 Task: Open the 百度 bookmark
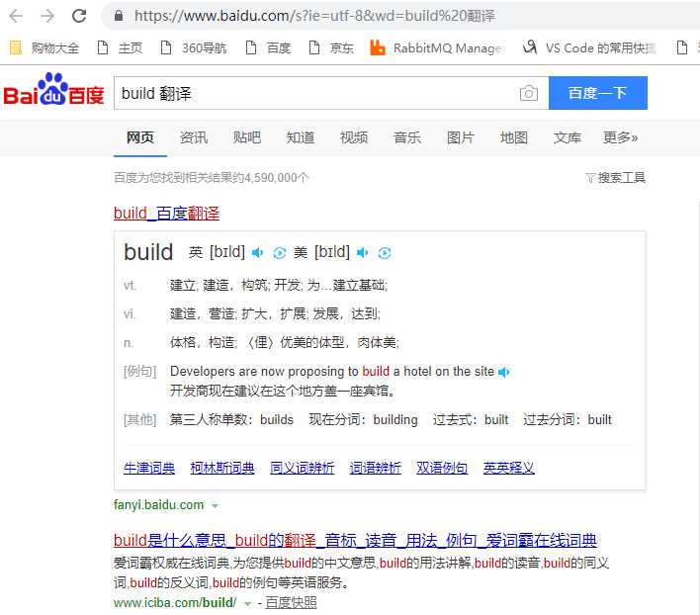point(268,47)
